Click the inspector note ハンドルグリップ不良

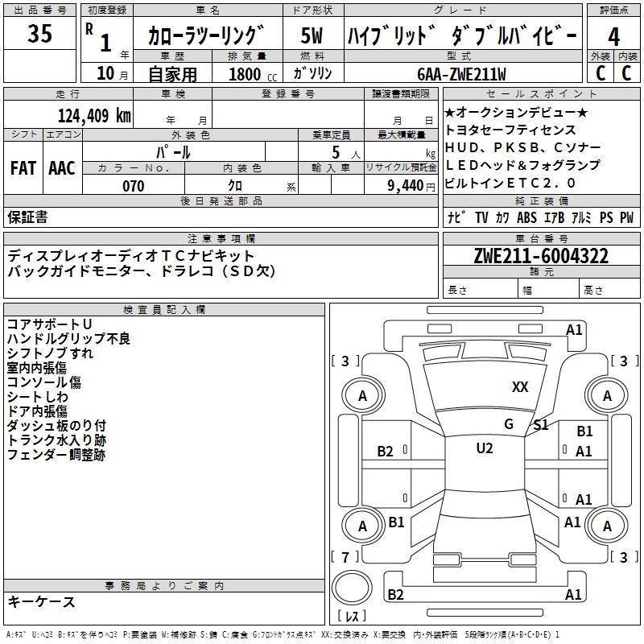click(68, 338)
